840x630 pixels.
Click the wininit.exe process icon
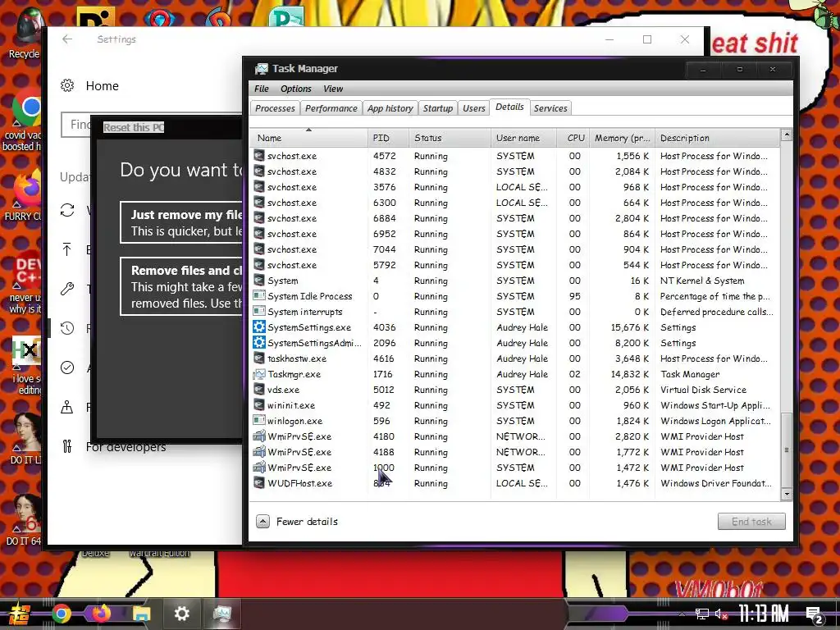pyautogui.click(x=259, y=405)
